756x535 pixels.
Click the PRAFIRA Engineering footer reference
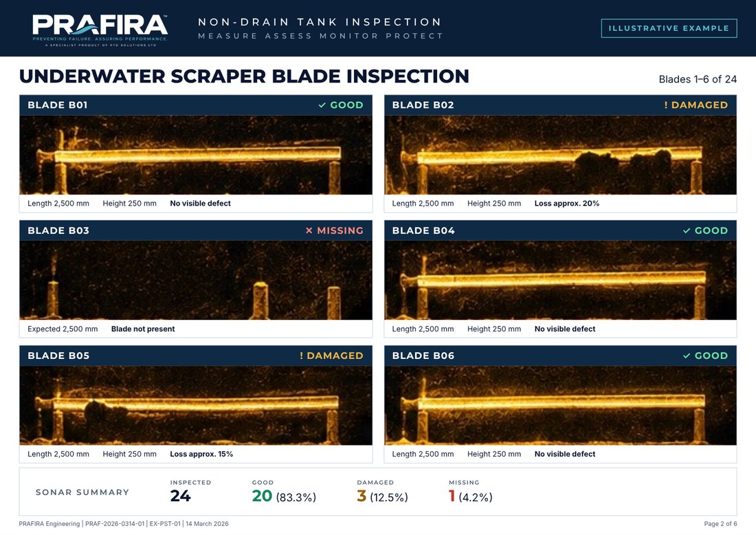pos(124,524)
